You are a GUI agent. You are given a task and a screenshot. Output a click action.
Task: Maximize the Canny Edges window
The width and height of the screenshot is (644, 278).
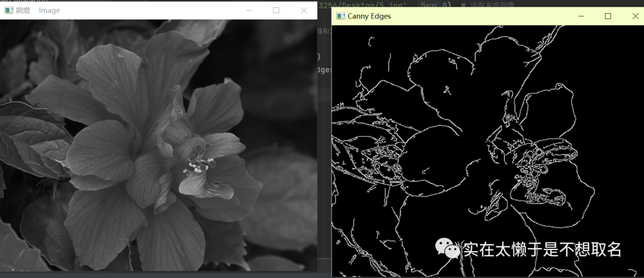coord(608,16)
